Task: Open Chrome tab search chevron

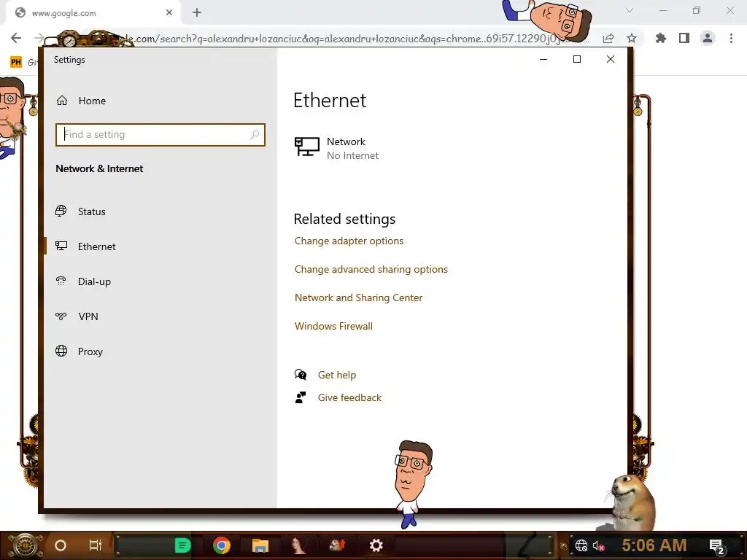Action: (x=630, y=10)
